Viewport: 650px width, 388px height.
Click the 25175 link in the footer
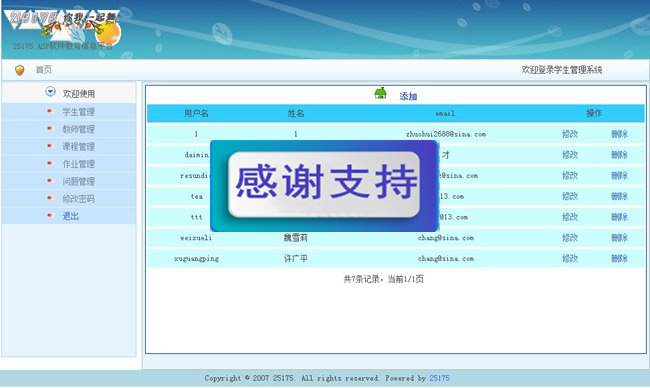[439, 378]
